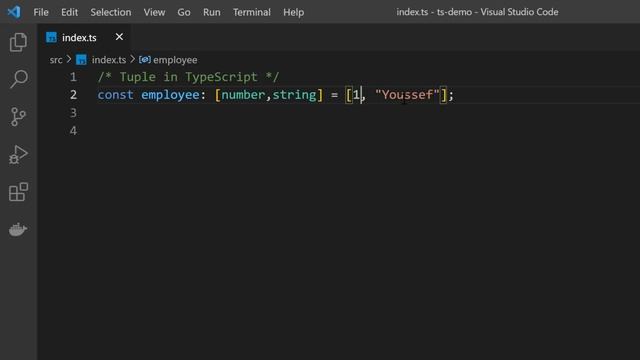The width and height of the screenshot is (640, 360).
Task: Click the 'const' keyword on line 2
Action: [116, 95]
